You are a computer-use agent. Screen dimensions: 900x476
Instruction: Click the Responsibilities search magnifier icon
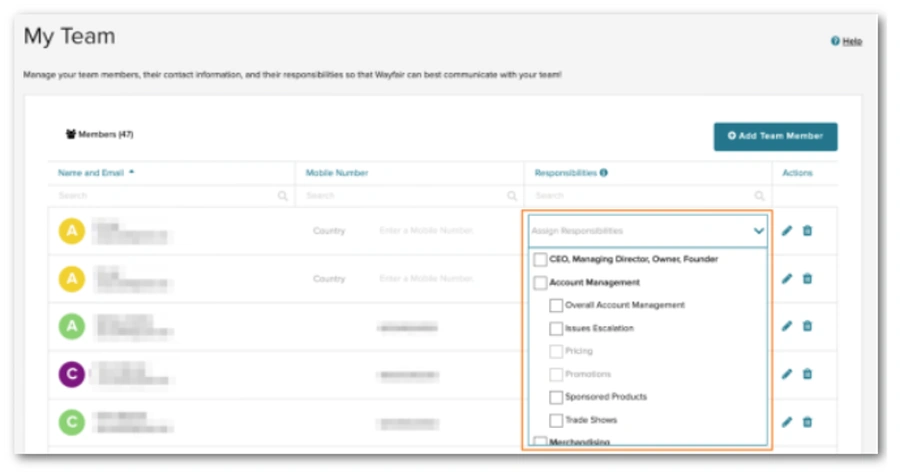pyautogui.click(x=759, y=196)
